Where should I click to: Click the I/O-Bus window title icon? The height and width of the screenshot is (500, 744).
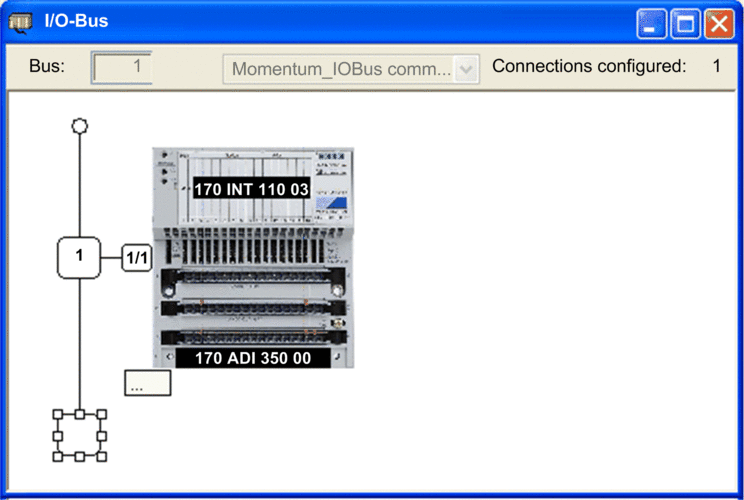pyautogui.click(x=20, y=22)
